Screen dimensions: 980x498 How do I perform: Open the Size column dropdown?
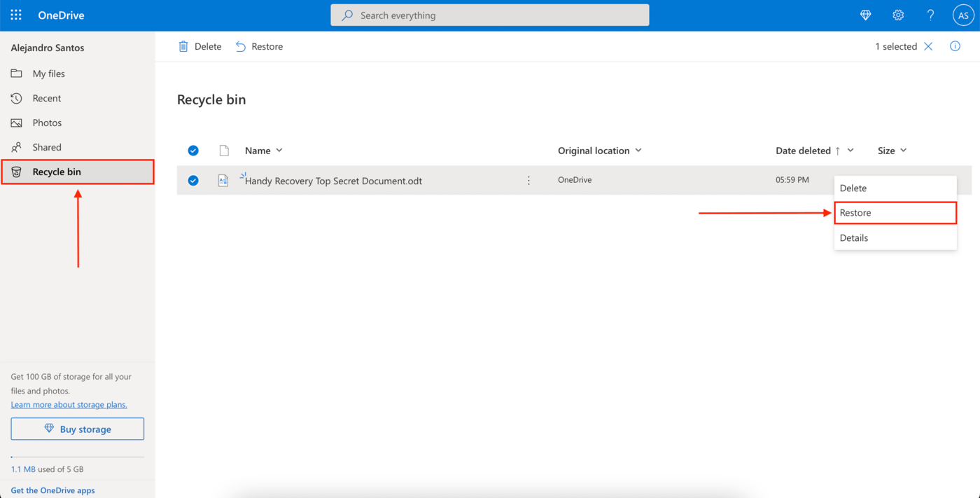pyautogui.click(x=903, y=151)
